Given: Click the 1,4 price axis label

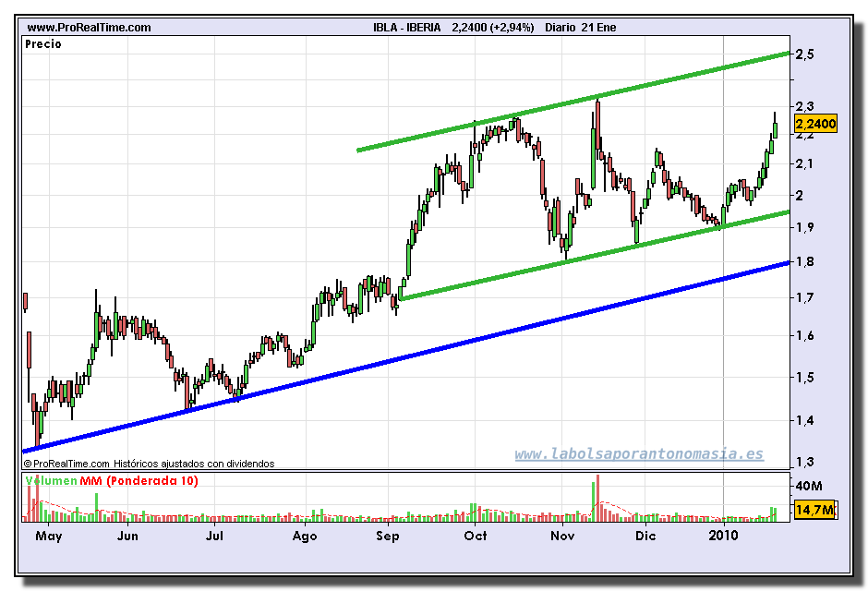Looking at the screenshot, I should coord(804,420).
